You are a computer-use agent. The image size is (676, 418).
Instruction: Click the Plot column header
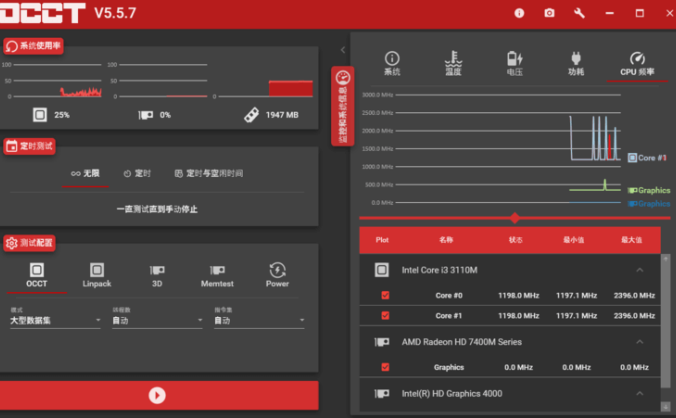[382, 240]
